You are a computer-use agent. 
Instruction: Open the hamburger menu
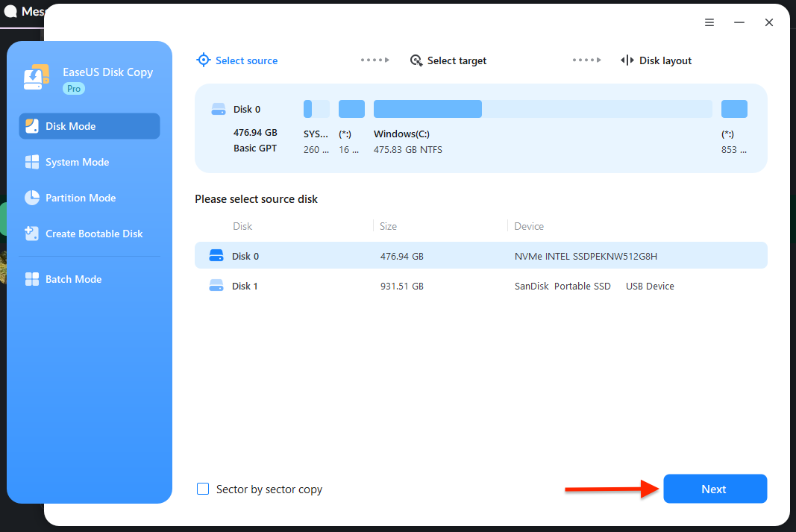(x=709, y=22)
